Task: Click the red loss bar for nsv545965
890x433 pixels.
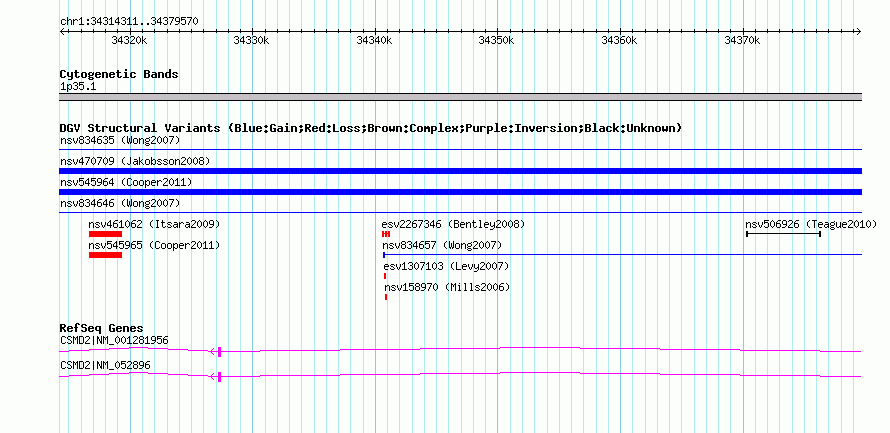Action: pyautogui.click(x=106, y=255)
